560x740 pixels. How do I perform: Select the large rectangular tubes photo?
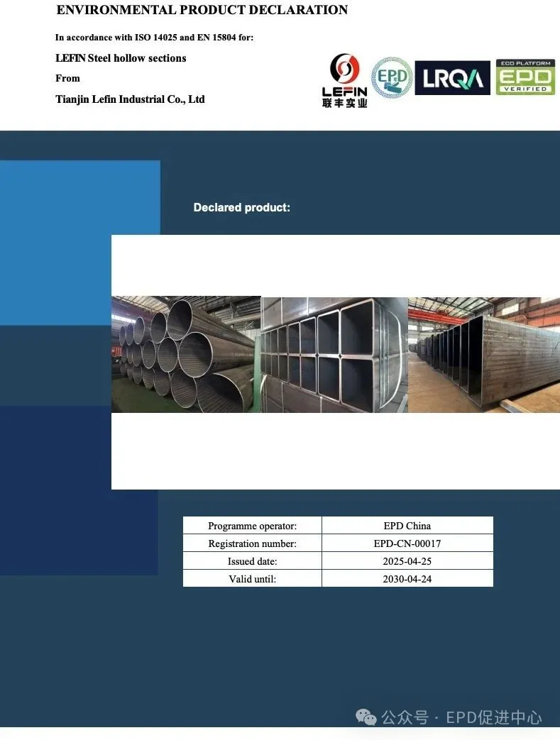pos(484,355)
